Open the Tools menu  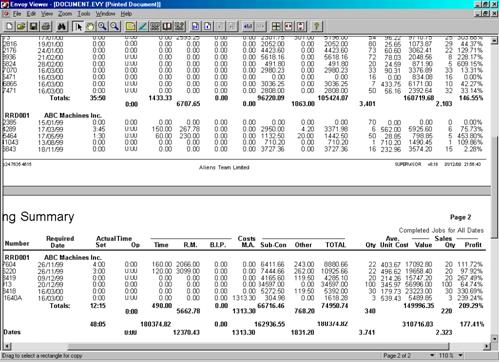point(84,14)
